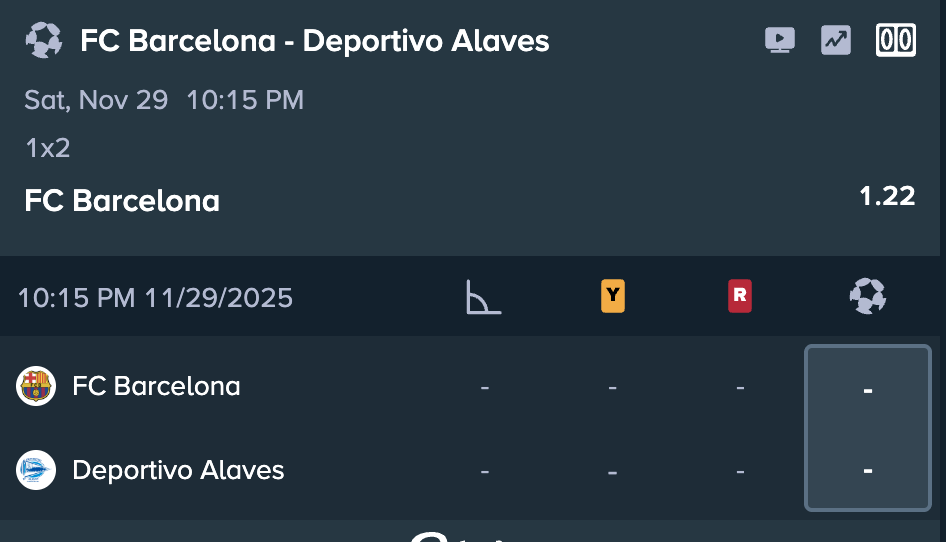946x542 pixels.
Task: Click the FC Barcelona club crest
Action: tap(36, 386)
